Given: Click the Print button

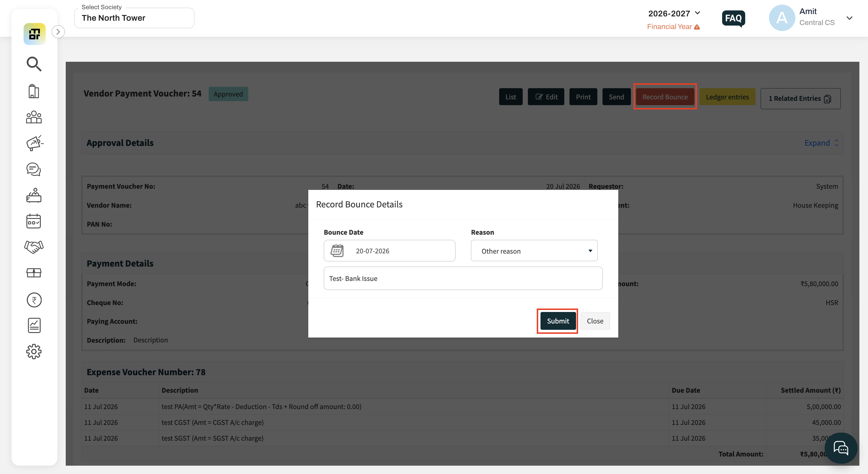Looking at the screenshot, I should (583, 97).
